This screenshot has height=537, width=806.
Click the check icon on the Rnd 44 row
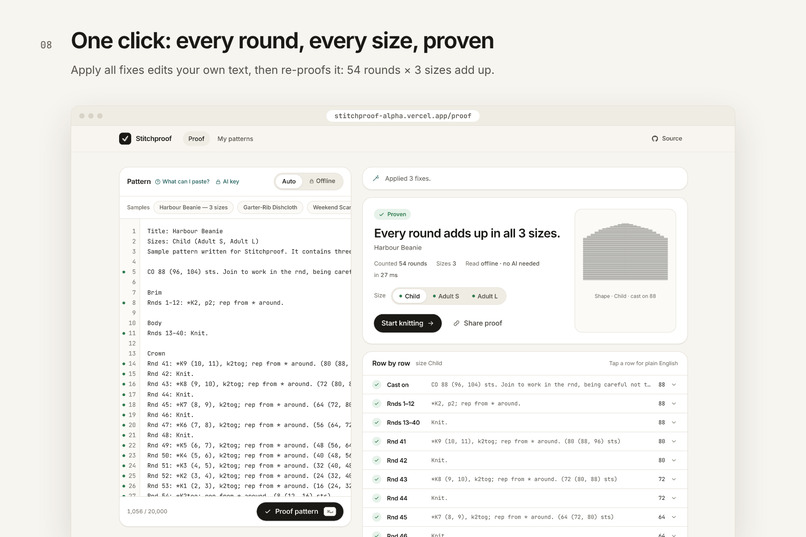[x=376, y=498]
